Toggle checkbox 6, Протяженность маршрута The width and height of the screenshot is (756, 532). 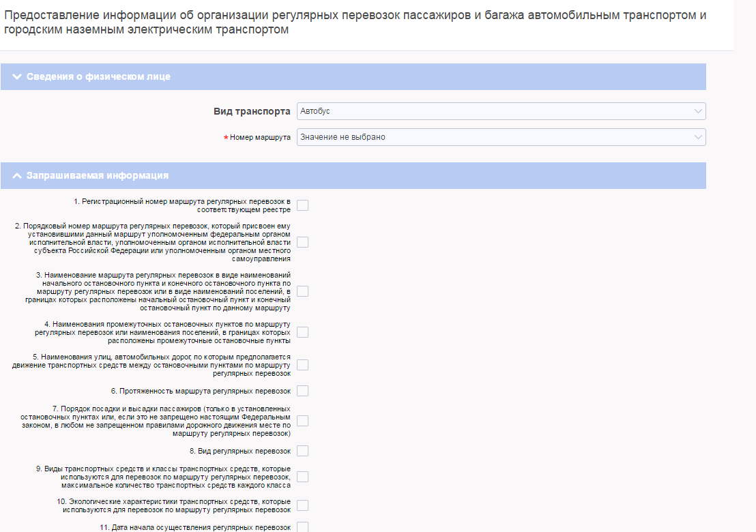[302, 391]
